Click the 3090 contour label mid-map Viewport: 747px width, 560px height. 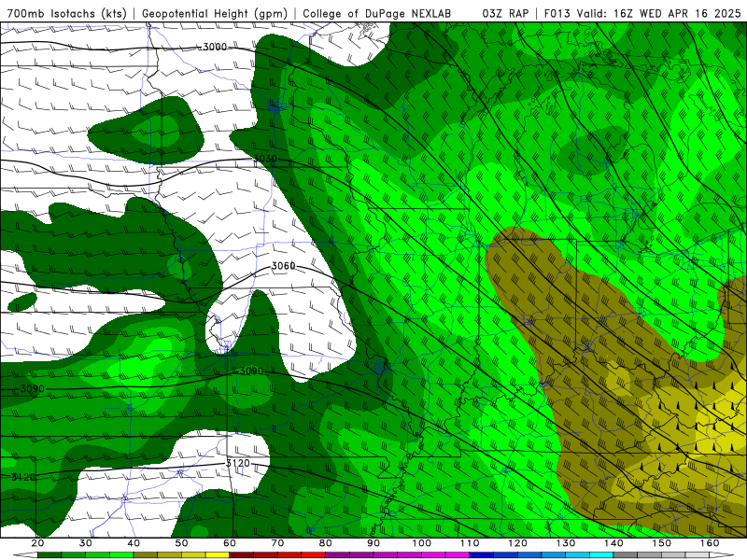[251, 371]
